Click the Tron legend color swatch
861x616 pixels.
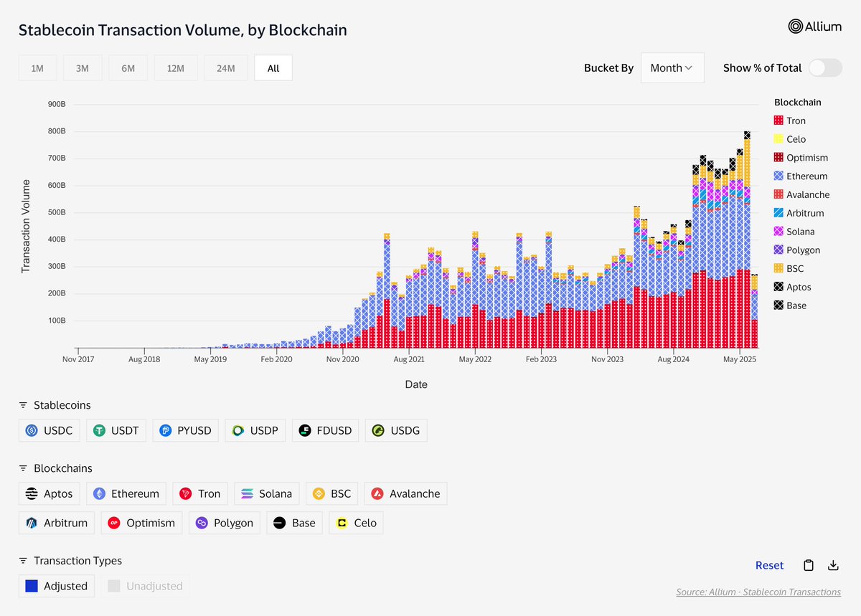click(778, 120)
